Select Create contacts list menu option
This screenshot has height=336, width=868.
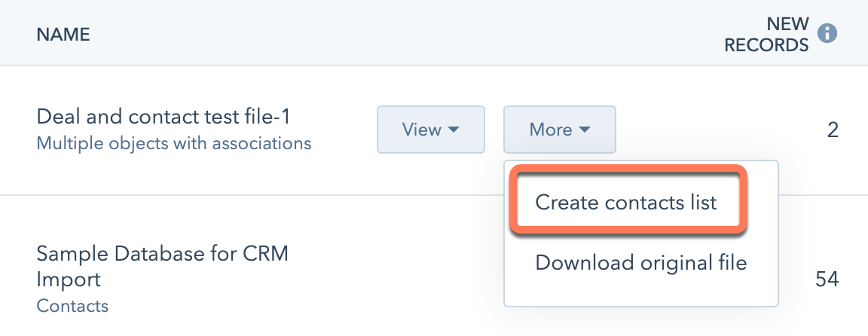625,202
